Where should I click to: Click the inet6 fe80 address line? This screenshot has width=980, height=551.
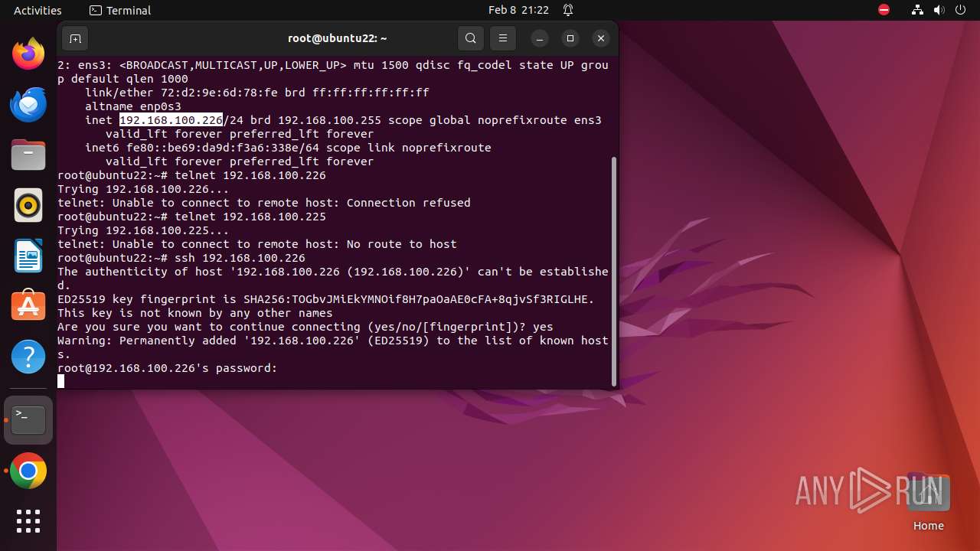288,148
